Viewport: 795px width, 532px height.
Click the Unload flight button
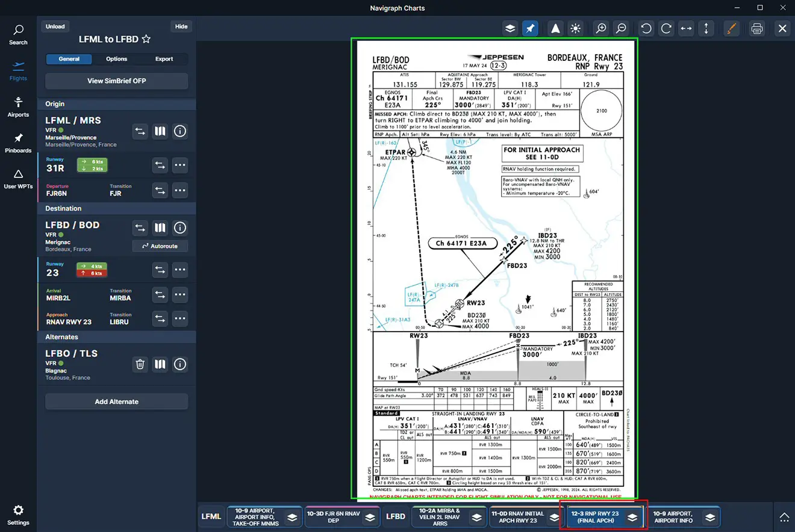tap(55, 26)
